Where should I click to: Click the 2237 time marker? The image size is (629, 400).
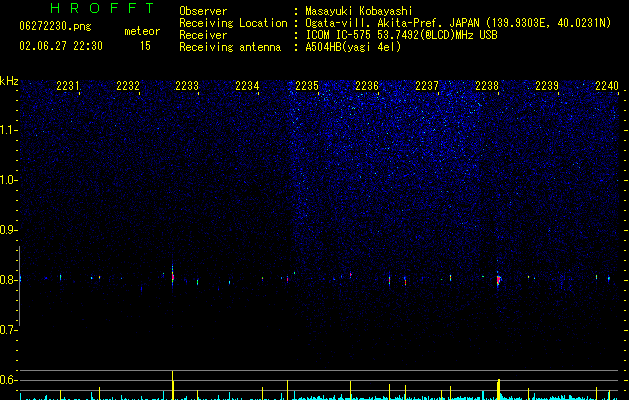427,86
